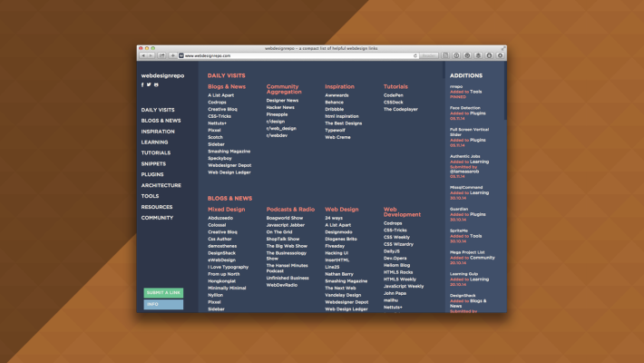Open the Typewolf link
This screenshot has width=644, height=363.
tap(335, 131)
